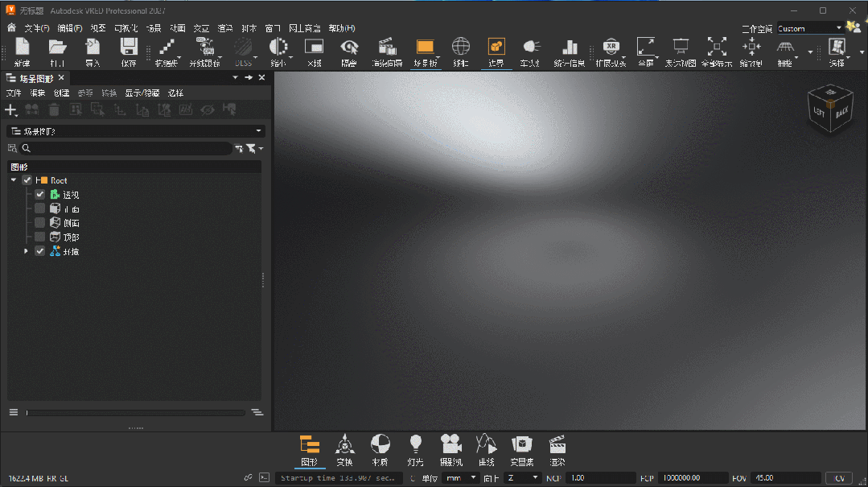Open the Transform quick access icon
This screenshot has height=487, width=868.
click(344, 445)
